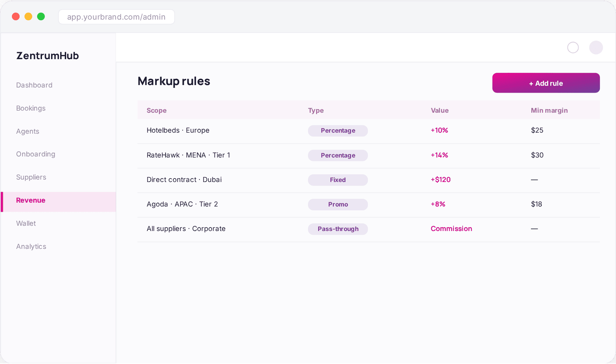The width and height of the screenshot is (616, 364).
Task: Click the Promo type badge
Action: [x=338, y=204]
